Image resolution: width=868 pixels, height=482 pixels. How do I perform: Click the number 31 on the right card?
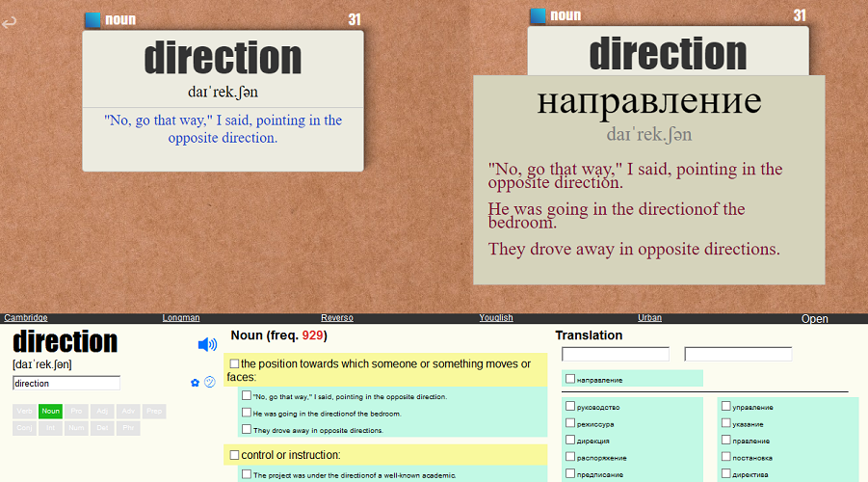800,15
